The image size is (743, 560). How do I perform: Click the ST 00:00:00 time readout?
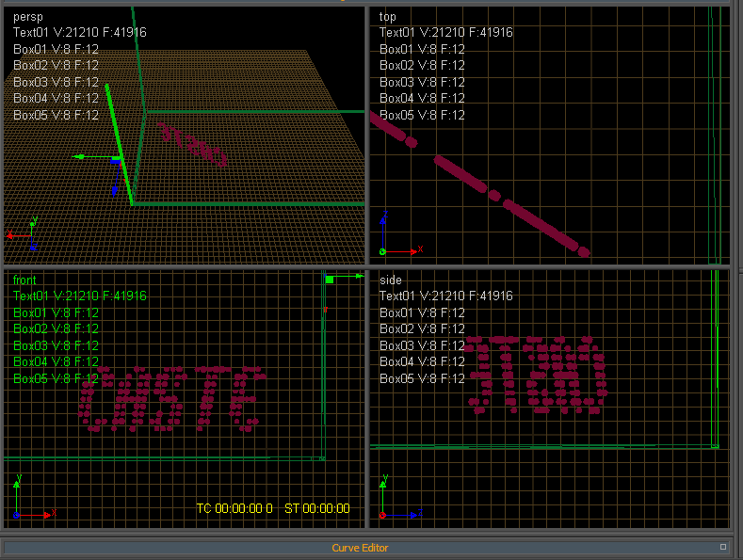(317, 508)
